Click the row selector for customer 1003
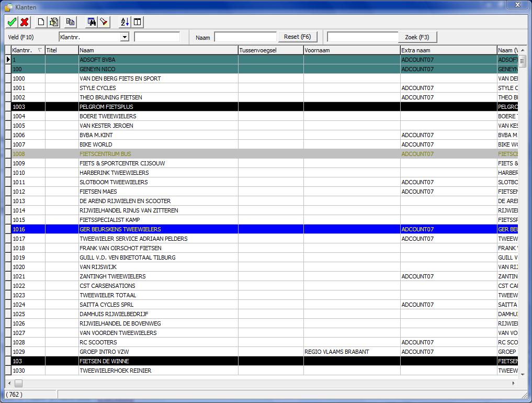The width and height of the screenshot is (532, 403). [8, 107]
